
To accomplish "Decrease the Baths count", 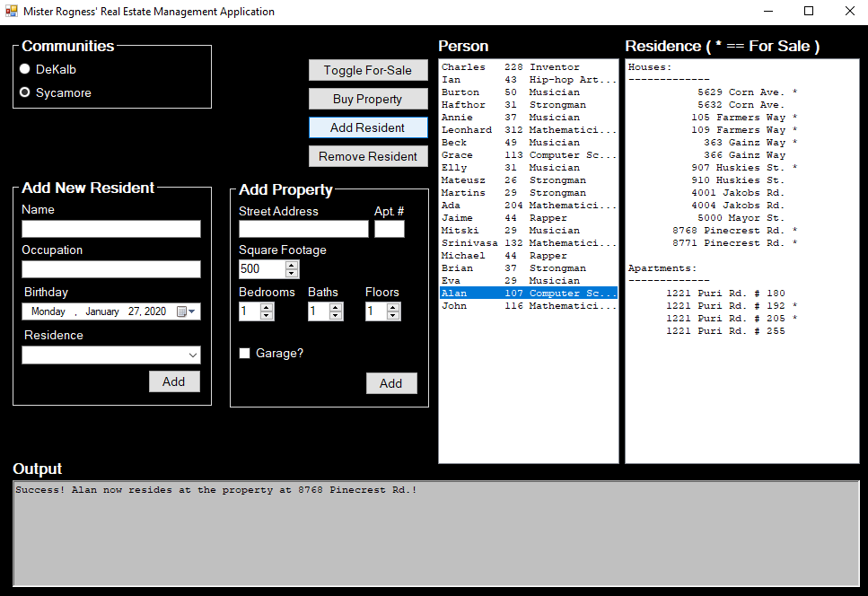I will tap(336, 316).
